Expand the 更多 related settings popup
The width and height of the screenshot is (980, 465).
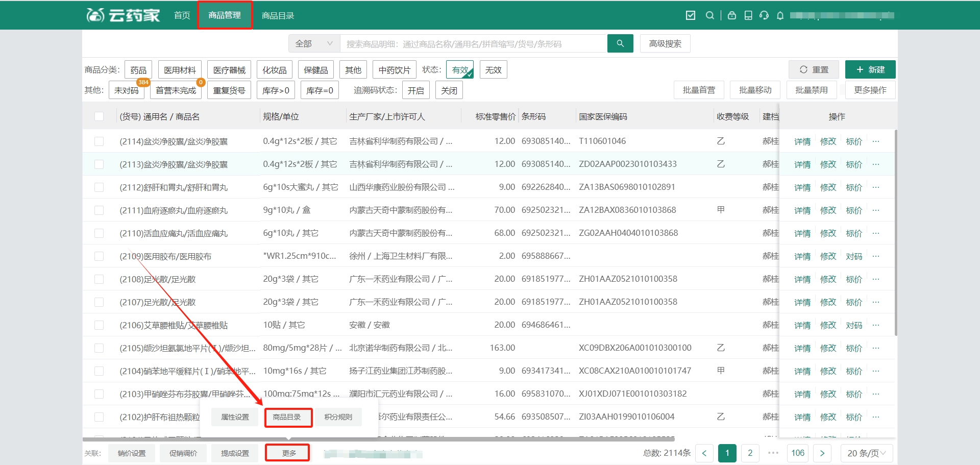tap(287, 453)
